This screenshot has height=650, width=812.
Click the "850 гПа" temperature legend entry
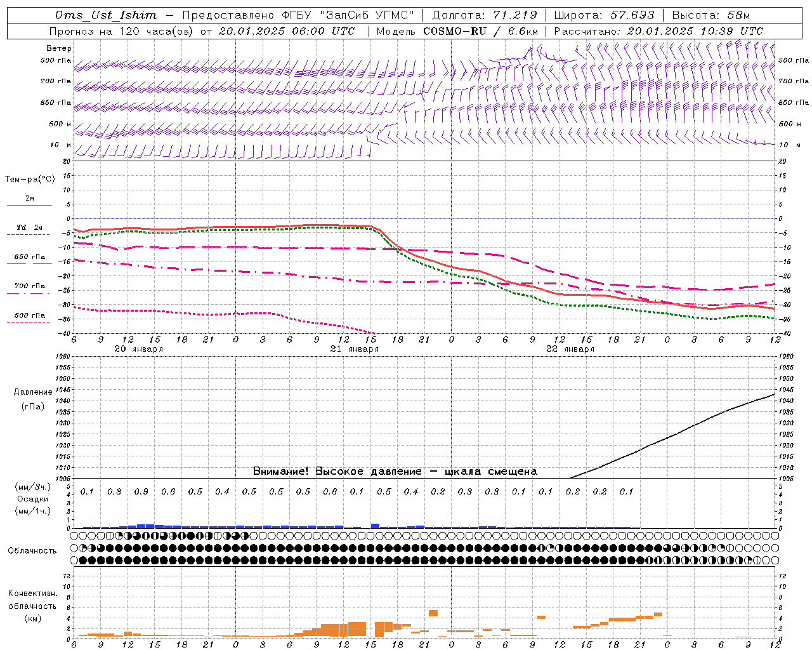30,257
